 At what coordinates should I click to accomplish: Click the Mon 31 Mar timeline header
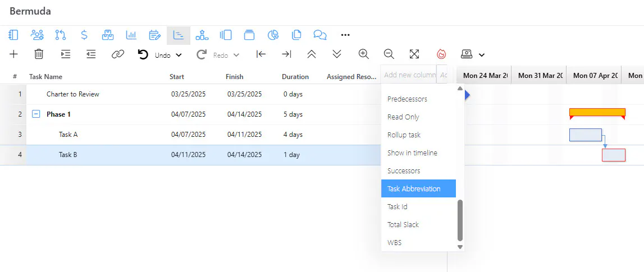tap(539, 75)
